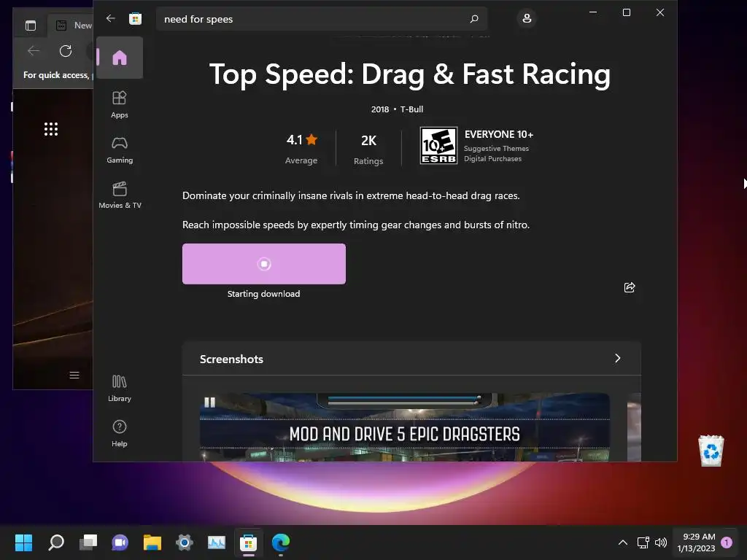Click the T-Bull publisher link
747x560 pixels.
pos(411,109)
